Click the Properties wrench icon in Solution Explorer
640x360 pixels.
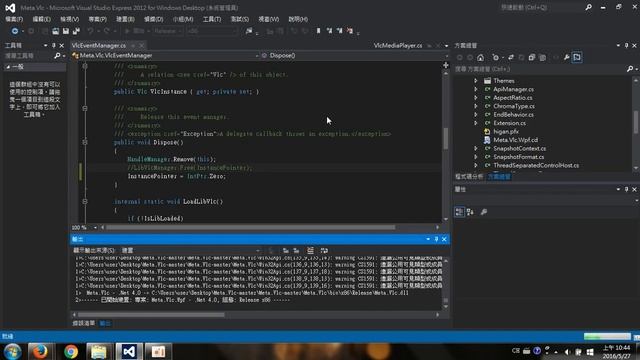[x=567, y=58]
